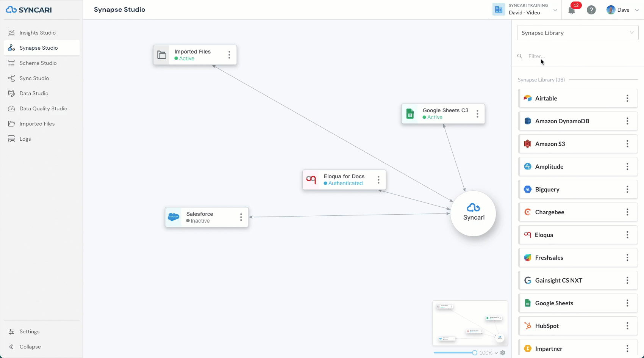Open the HubSpot row options menu
Image resolution: width=644 pixels, height=358 pixels.
point(627,326)
